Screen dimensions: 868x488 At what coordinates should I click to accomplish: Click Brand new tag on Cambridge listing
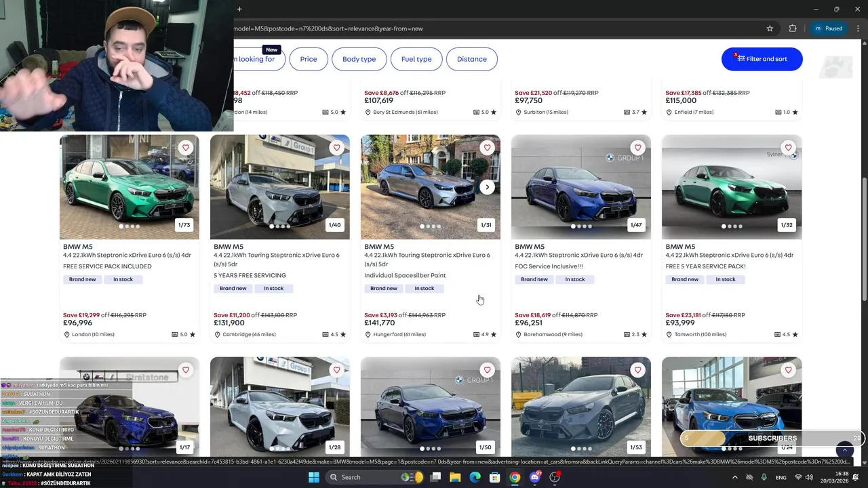point(233,288)
